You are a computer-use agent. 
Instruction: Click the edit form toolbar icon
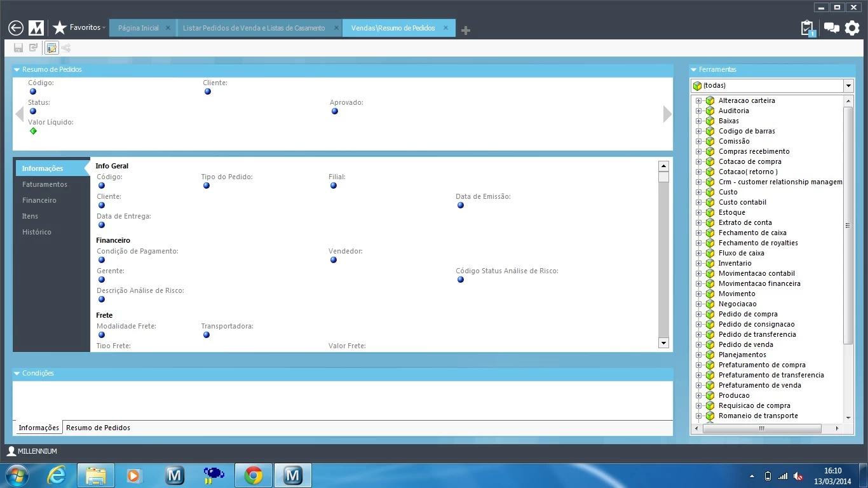[51, 48]
